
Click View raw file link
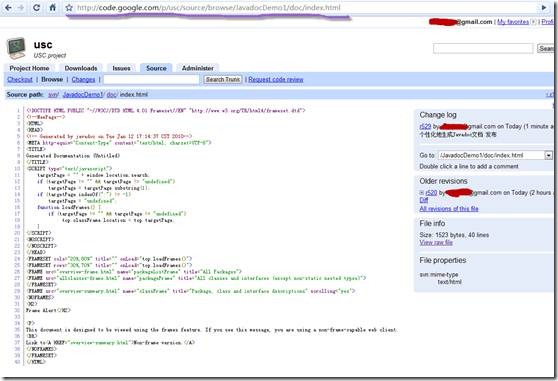(x=436, y=243)
